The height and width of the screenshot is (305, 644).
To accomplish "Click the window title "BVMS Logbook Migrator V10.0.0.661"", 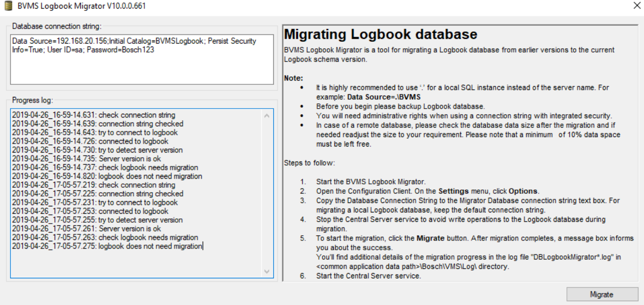I will [81, 6].
